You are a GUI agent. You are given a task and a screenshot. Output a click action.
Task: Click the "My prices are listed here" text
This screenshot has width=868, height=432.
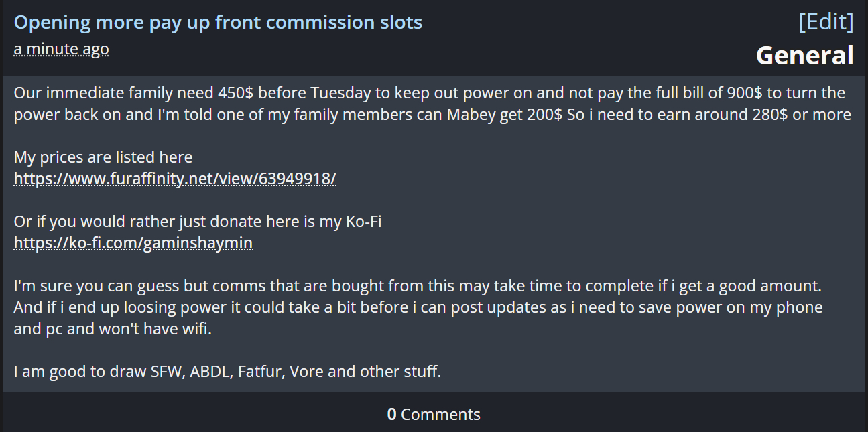(103, 157)
